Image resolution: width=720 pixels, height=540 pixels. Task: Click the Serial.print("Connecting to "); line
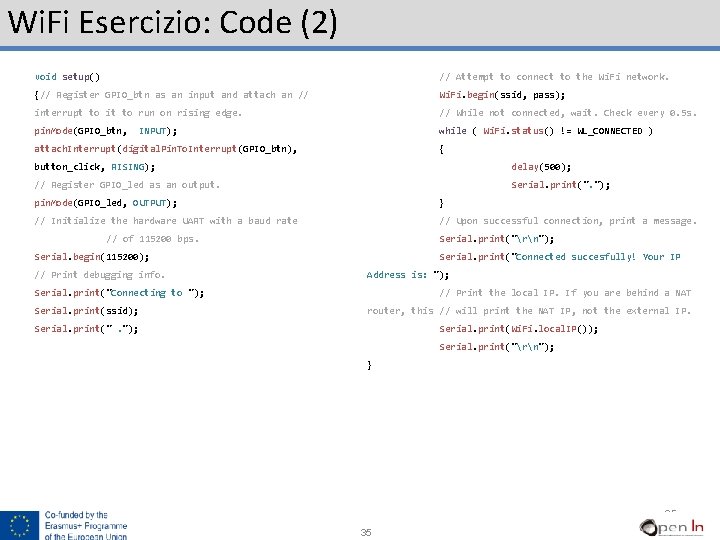(119, 292)
